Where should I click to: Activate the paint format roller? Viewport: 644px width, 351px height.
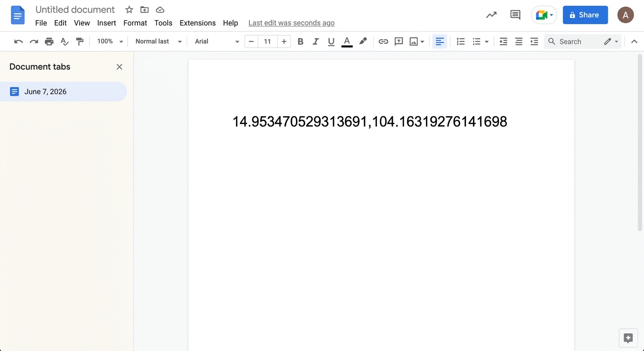tap(80, 42)
